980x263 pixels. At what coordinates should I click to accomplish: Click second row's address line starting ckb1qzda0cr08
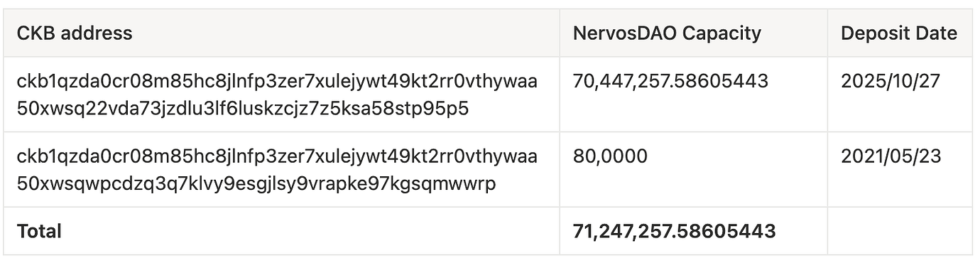tap(277, 156)
